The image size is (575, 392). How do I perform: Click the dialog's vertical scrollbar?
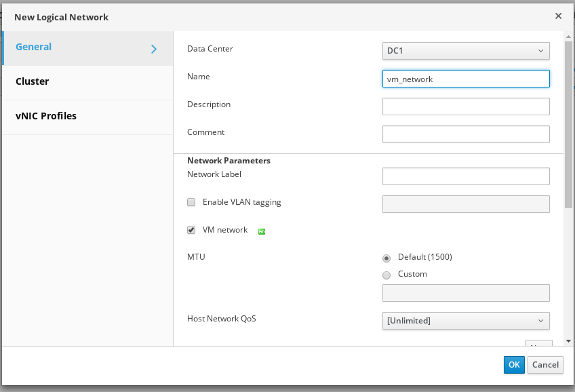pos(568,122)
